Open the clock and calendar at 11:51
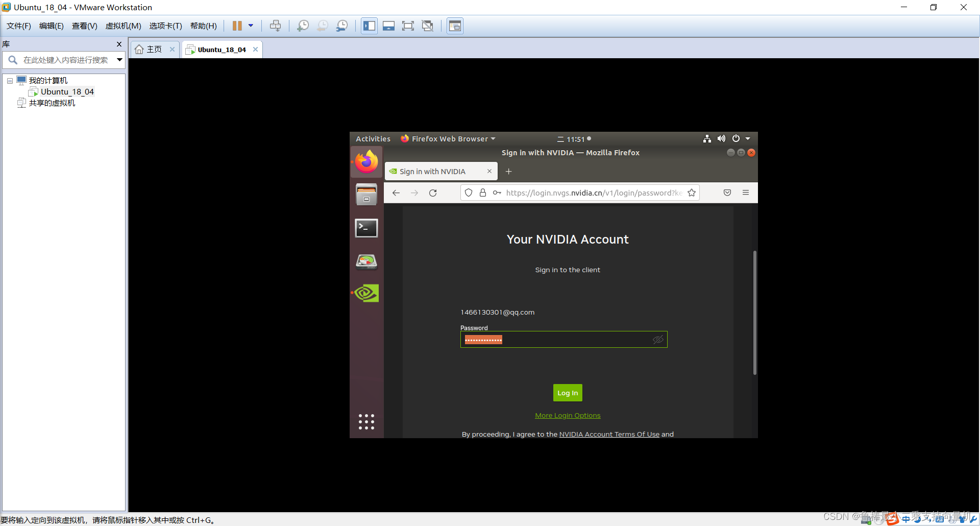Viewport: 980px width, 526px height. click(x=574, y=139)
